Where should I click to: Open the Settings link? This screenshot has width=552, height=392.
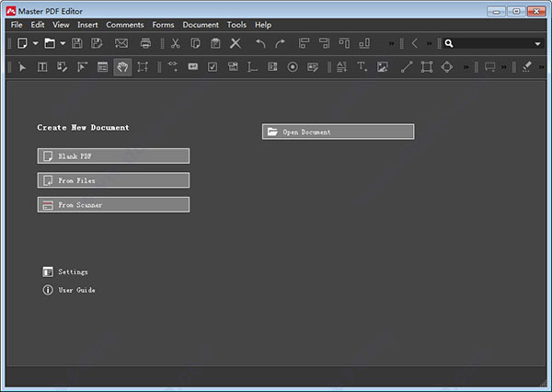(x=65, y=271)
